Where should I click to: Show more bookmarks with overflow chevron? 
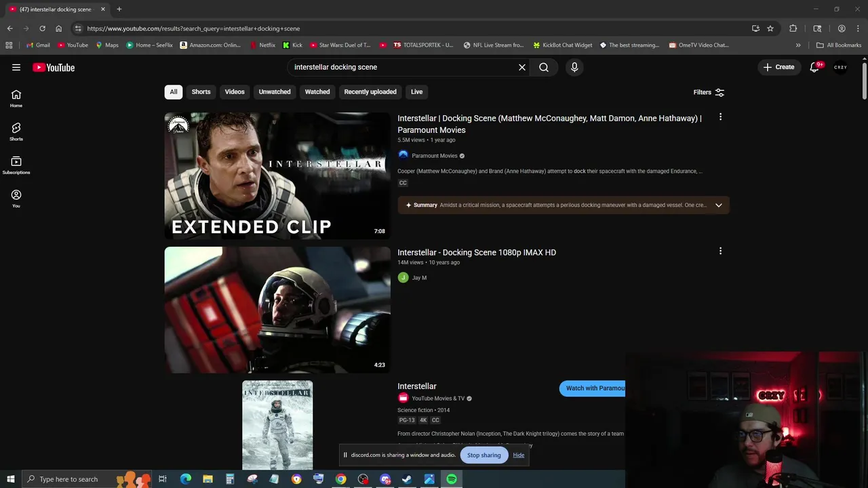pyautogui.click(x=798, y=45)
